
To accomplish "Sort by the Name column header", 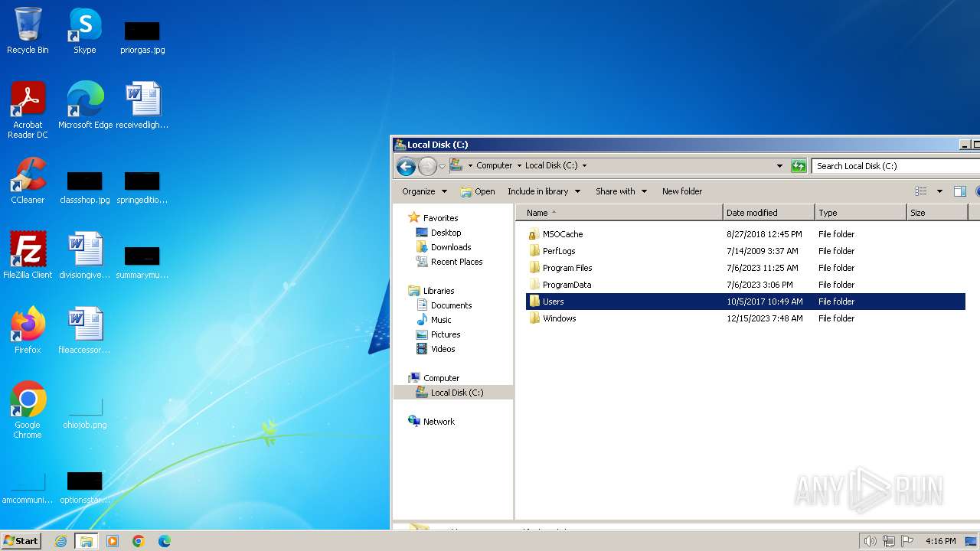I will pos(619,213).
